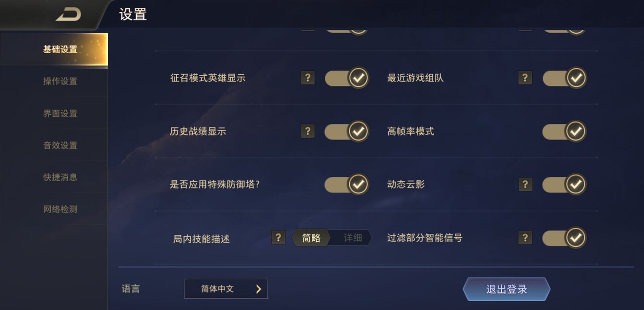Click the back arrow icon at top-left

coord(68,15)
